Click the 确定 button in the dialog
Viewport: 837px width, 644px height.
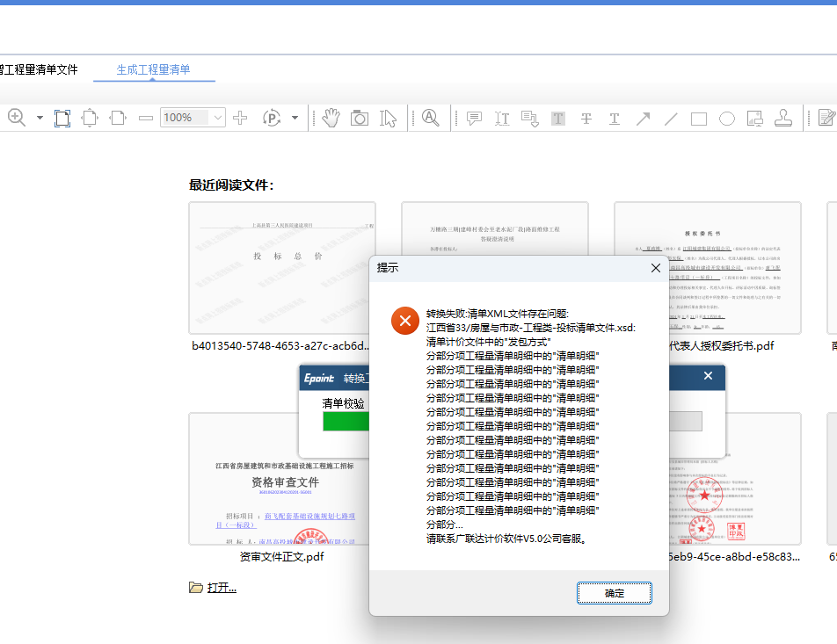point(615,593)
